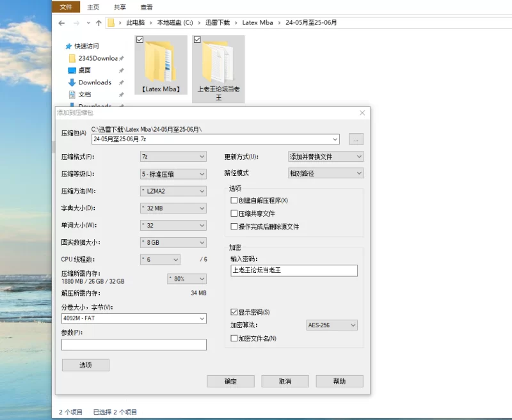Open the 分卷大小 4092M - FAT dropdown
Screen dimensions: 512x420
point(134,318)
